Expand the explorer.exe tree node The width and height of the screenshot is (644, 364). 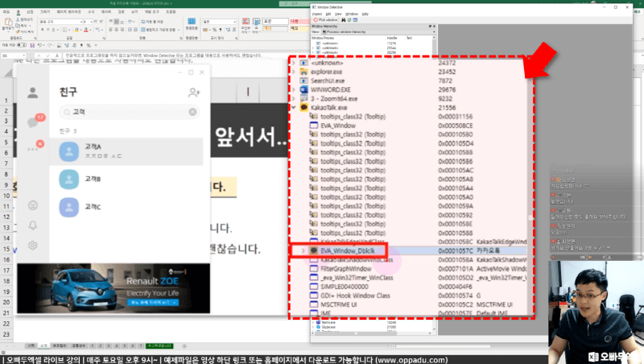click(293, 72)
